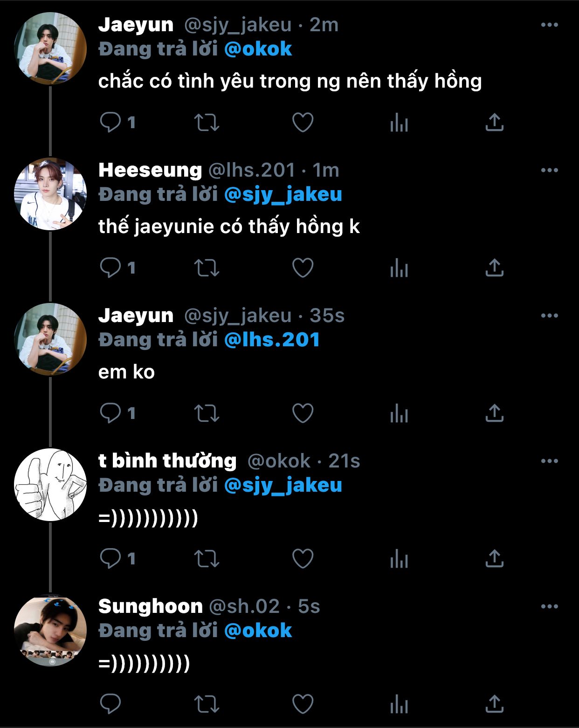Viewport: 579px width, 728px height.
Task: View analytics of Heeseung's tweet
Action: click(x=399, y=268)
